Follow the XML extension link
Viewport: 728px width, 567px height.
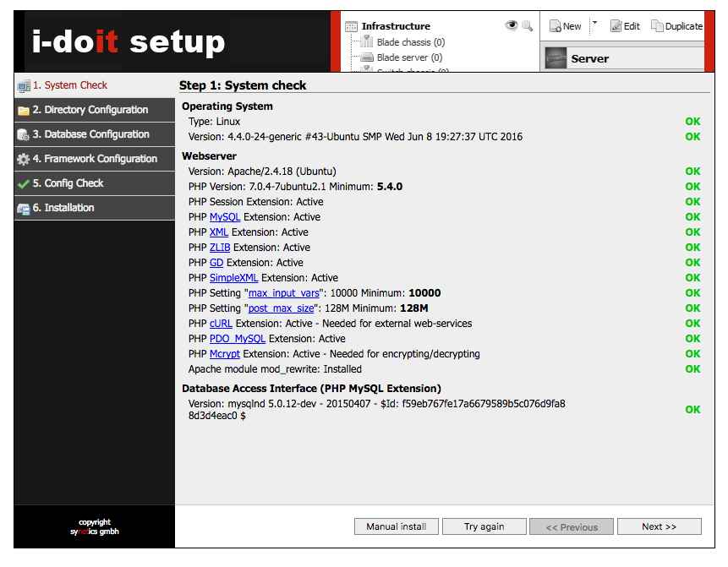[x=219, y=232]
